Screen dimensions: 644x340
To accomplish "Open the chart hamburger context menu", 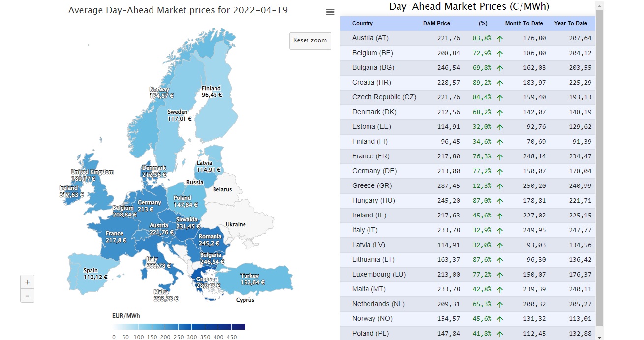I will coord(330,12).
